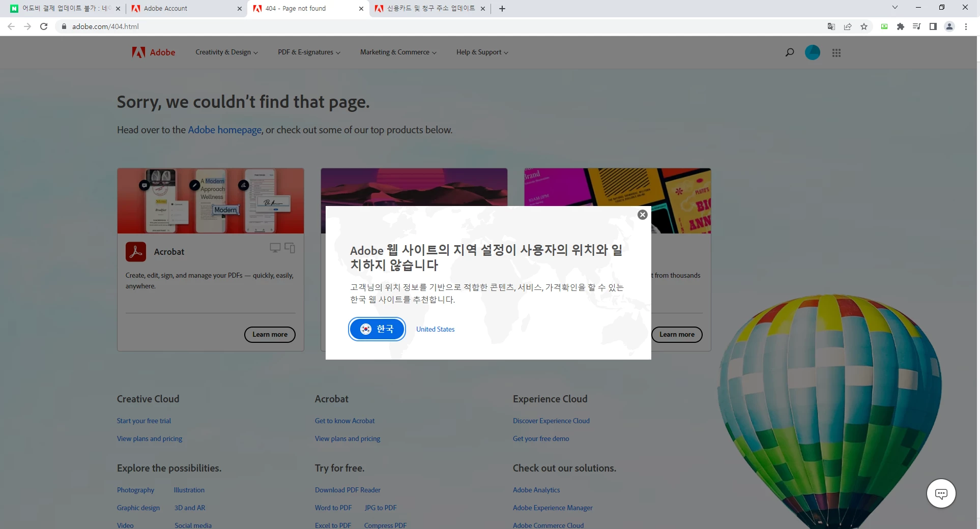The image size is (980, 529).
Task: Open Get to know Acrobat link
Action: (x=344, y=421)
